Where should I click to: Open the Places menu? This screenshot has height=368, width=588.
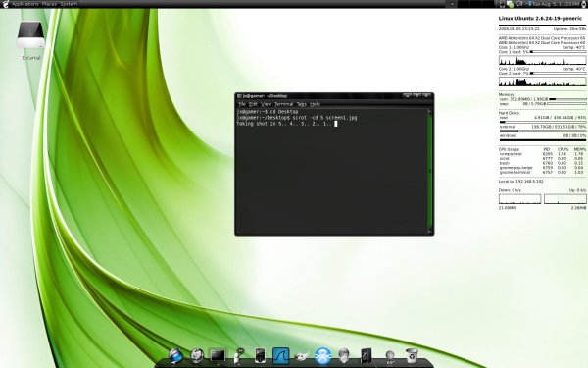point(49,4)
